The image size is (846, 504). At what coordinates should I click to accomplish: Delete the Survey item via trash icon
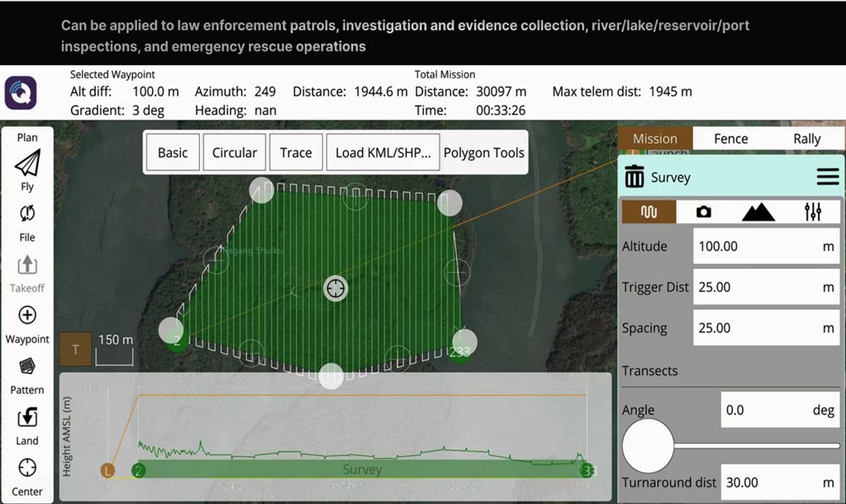click(x=634, y=178)
